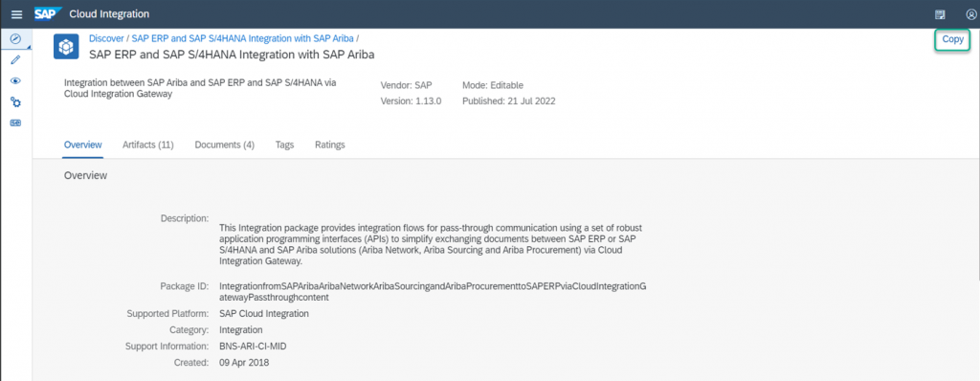Image resolution: width=980 pixels, height=381 pixels.
Task: Switch to the Artifacts (11) tab
Action: [x=148, y=145]
